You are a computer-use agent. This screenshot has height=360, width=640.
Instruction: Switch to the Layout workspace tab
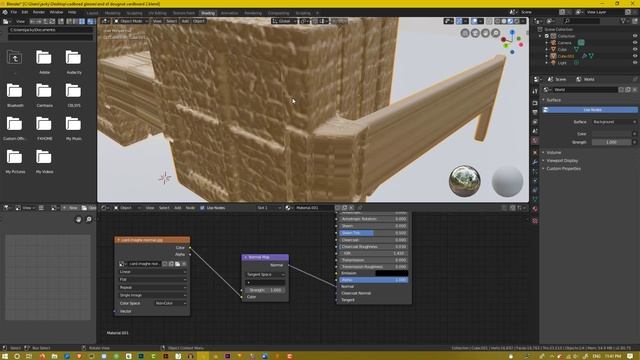coord(92,13)
